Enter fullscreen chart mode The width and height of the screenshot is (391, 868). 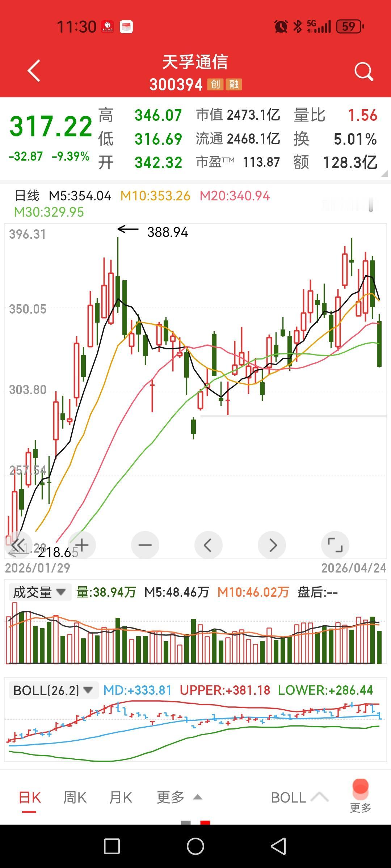(335, 545)
